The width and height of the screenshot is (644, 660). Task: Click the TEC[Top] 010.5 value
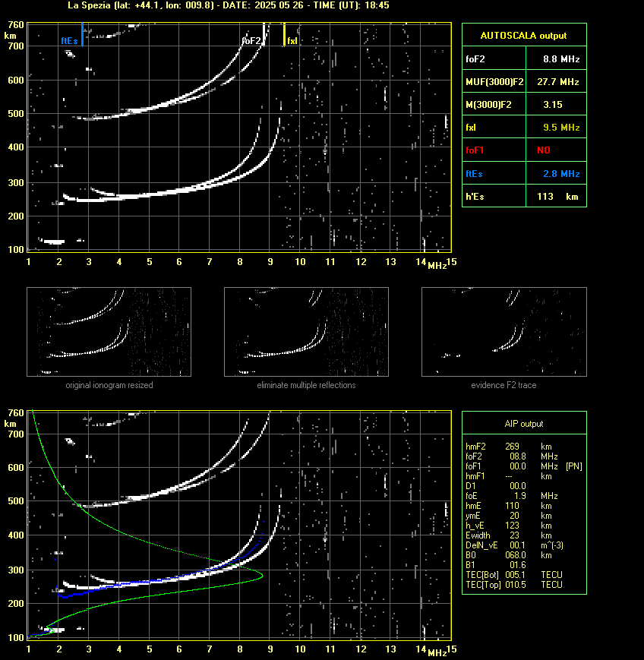tap(516, 585)
